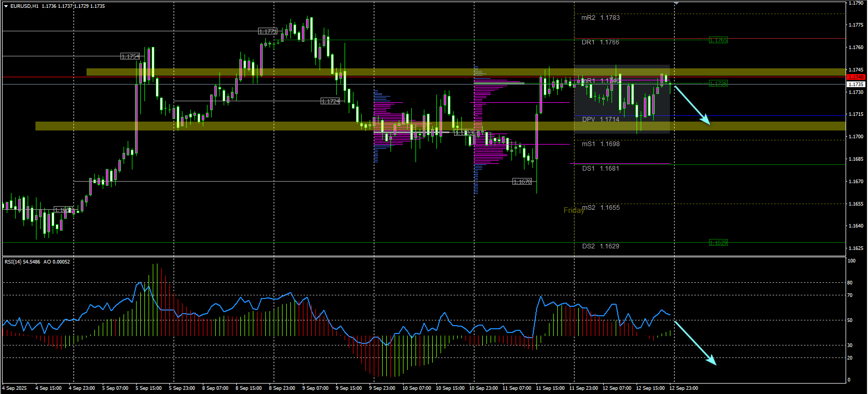Click 12 Sep 07:00 on the time axis
This screenshot has width=868, height=394.
(617, 388)
